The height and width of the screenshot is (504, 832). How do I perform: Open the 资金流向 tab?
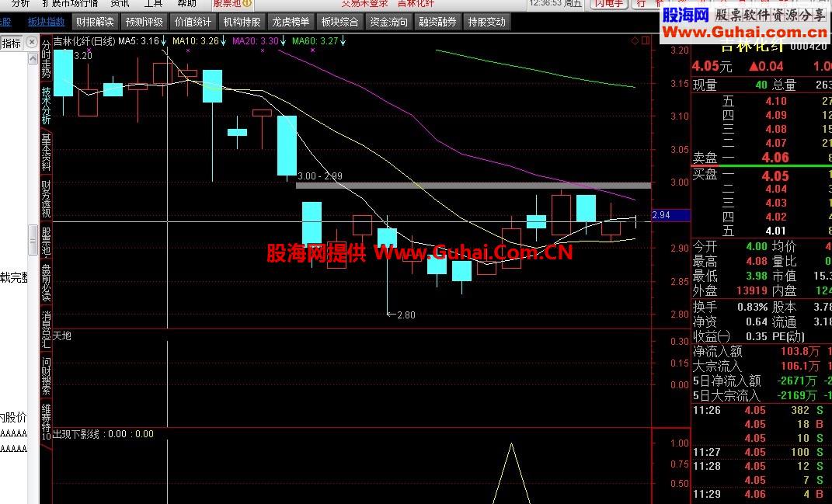coord(388,22)
